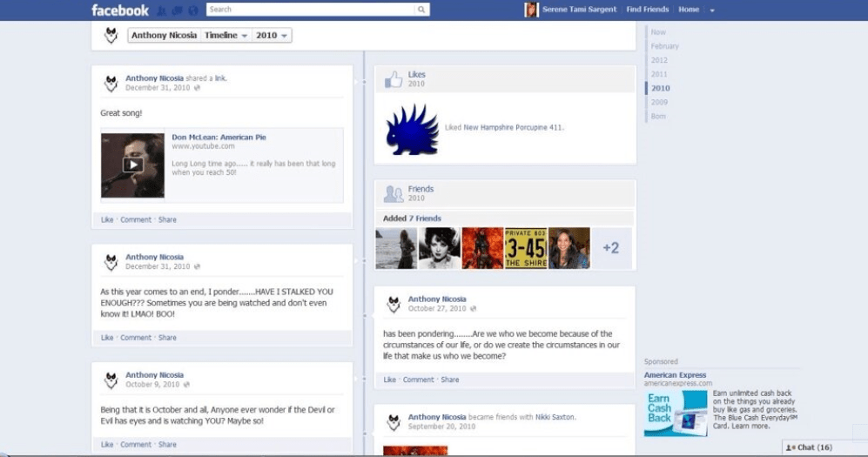Open the account menu arrow beside Home

point(712,10)
